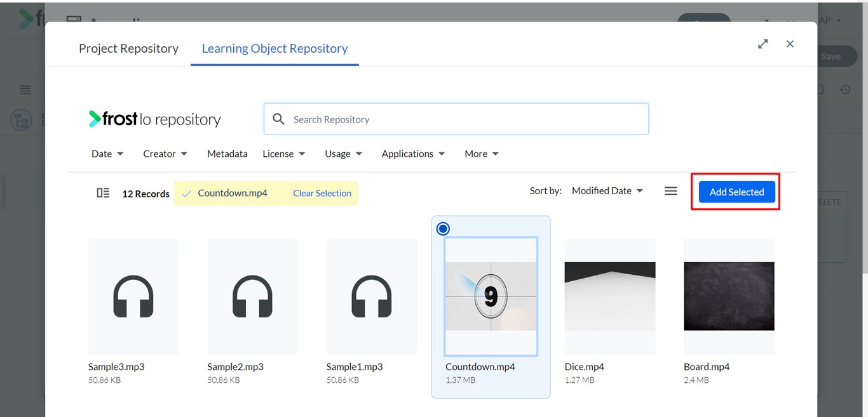
Task: Select the Board.mp4 thumbnail
Action: coord(729,296)
